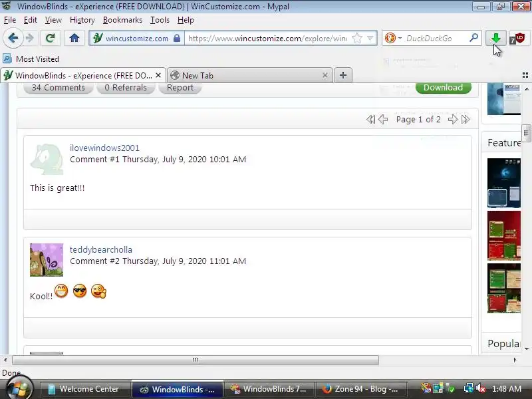Click the Forward arrow button
The image size is (532, 399).
click(x=30, y=38)
